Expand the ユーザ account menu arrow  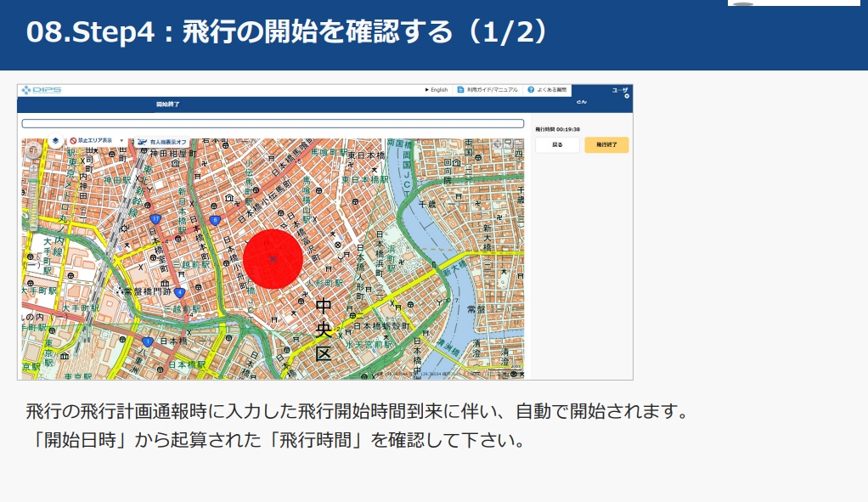click(x=627, y=96)
